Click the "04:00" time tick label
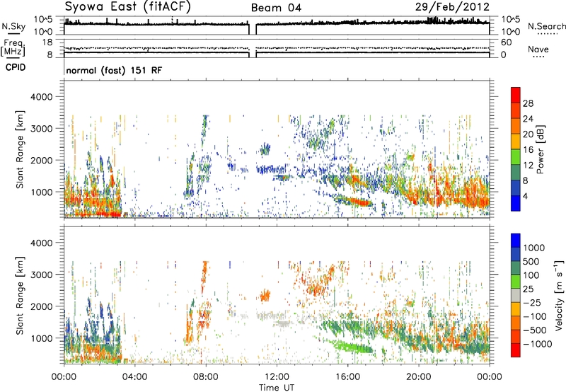The width and height of the screenshot is (566, 392). point(134,377)
